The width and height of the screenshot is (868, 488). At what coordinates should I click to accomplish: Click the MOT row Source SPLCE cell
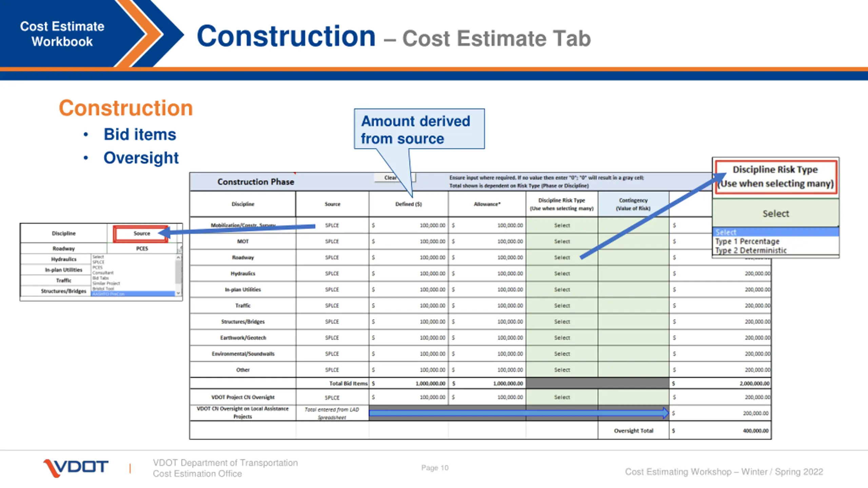332,241
